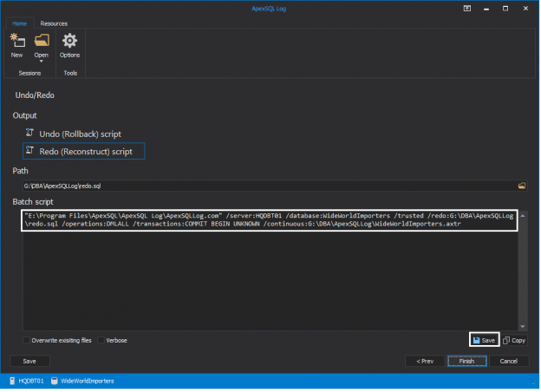The image size is (541, 392).
Task: Open a saved session via folder icon
Action: pos(42,41)
